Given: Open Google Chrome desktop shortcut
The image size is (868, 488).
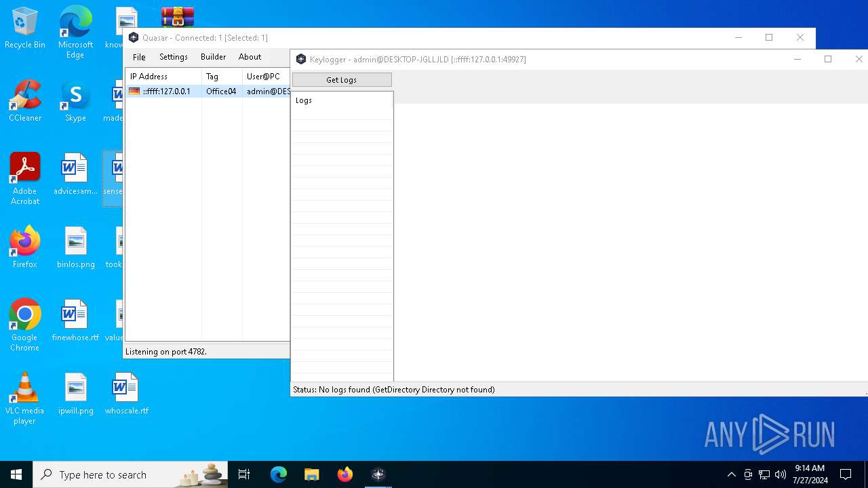Looking at the screenshot, I should 25,325.
